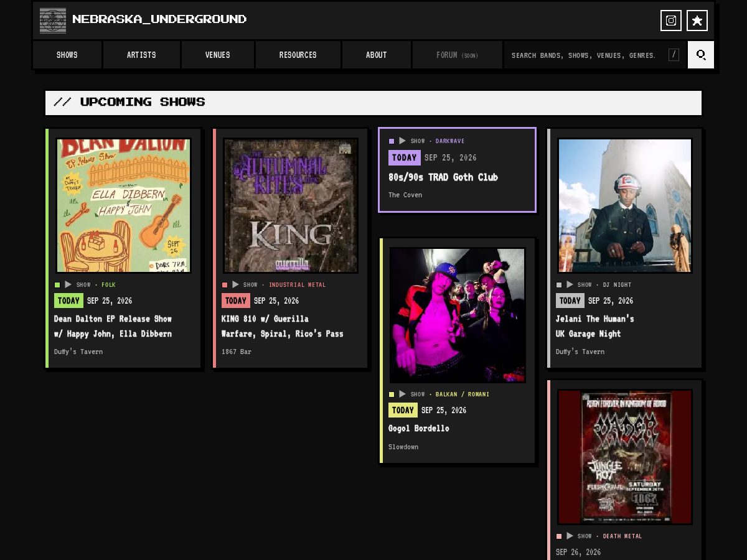Click yellow TODAY badge on Gogol Bordello card

pyautogui.click(x=403, y=411)
